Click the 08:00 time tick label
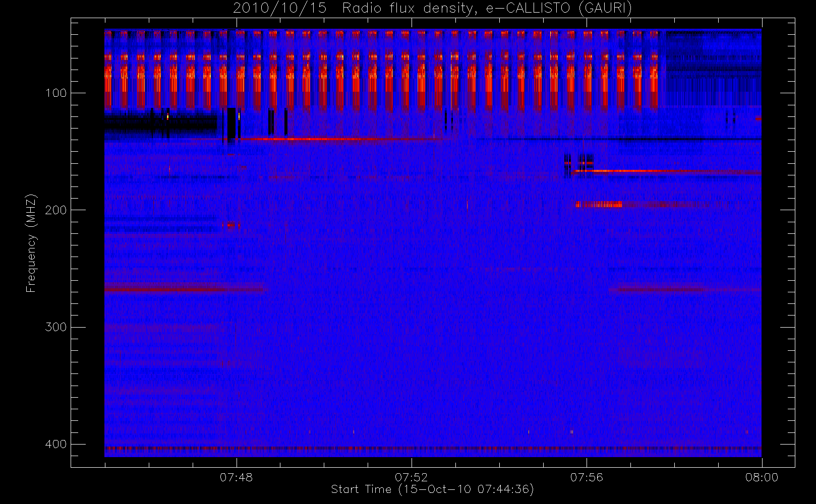Image resolution: width=816 pixels, height=504 pixels. pos(762,477)
